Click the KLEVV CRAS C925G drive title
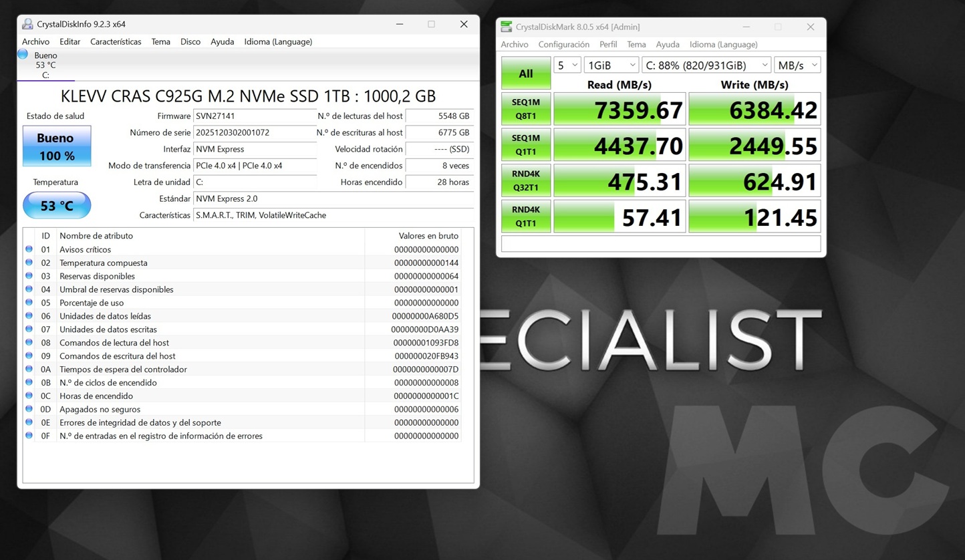Viewport: 965px width, 560px height. click(x=248, y=96)
